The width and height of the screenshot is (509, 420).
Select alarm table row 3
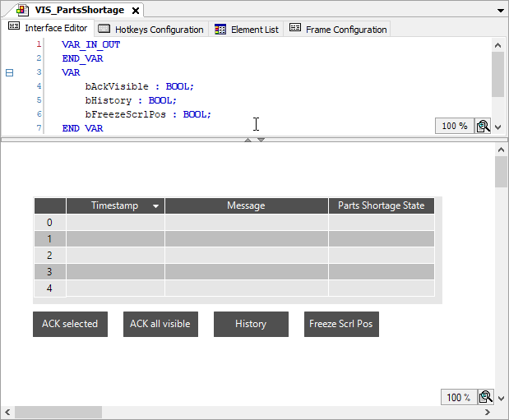[x=234, y=272]
